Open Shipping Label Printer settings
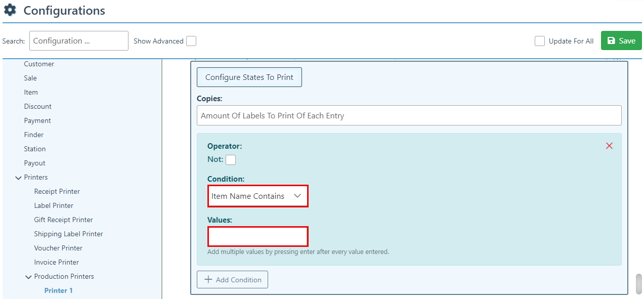The height and width of the screenshot is (299, 644). click(68, 234)
